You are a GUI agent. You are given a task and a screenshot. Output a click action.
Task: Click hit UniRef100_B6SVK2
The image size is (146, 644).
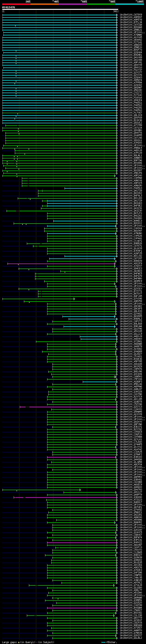point(131,193)
